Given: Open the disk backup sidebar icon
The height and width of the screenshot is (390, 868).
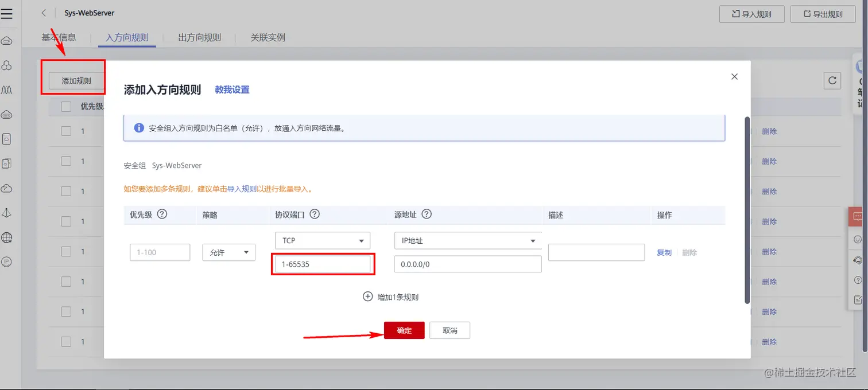Looking at the screenshot, I should [x=7, y=163].
